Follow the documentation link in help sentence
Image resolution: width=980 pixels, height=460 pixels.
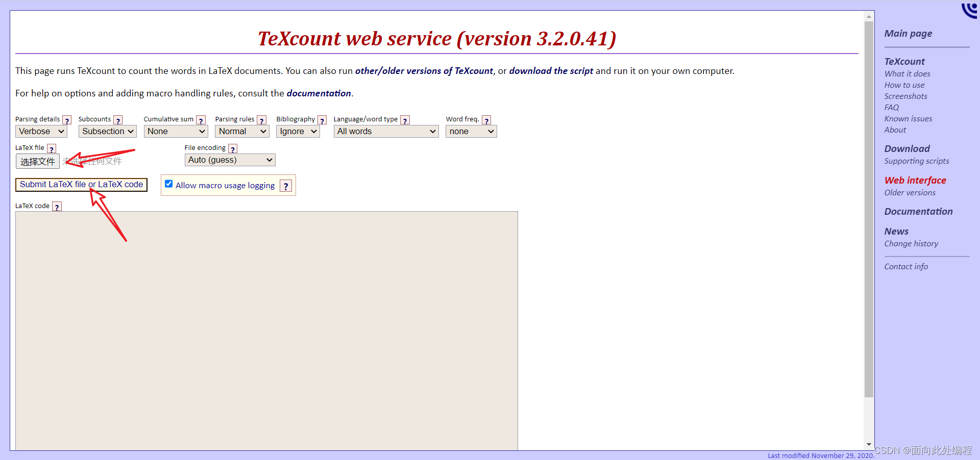pos(318,93)
